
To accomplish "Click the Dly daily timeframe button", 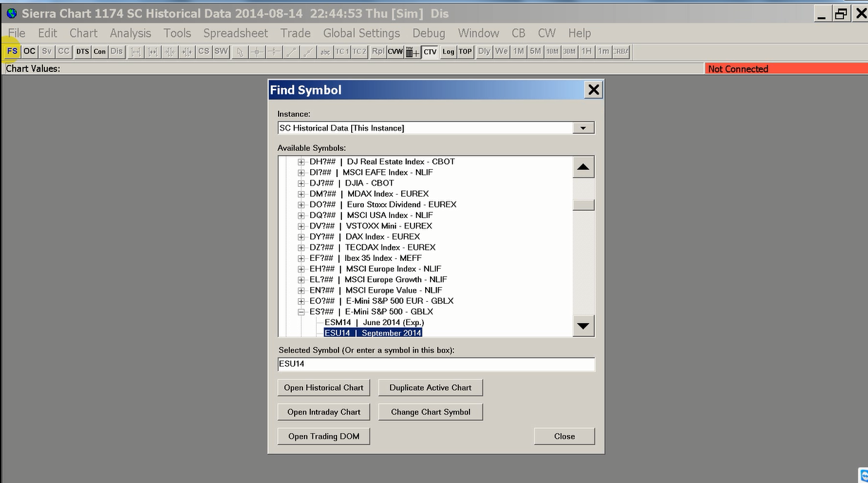I will pyautogui.click(x=484, y=51).
